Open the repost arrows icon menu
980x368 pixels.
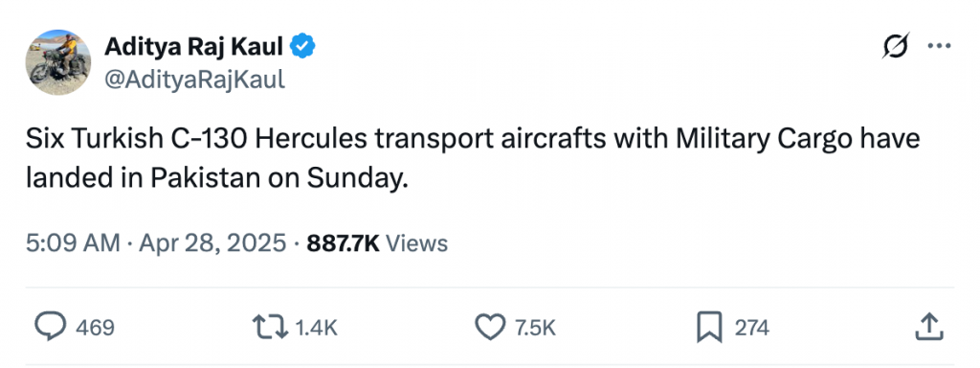(269, 327)
